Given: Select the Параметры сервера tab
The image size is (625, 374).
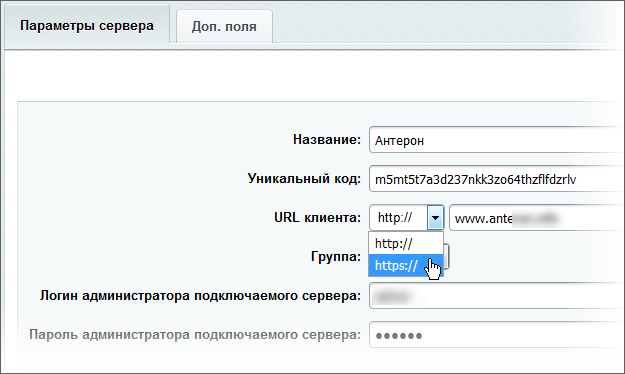Looking at the screenshot, I should 87,24.
